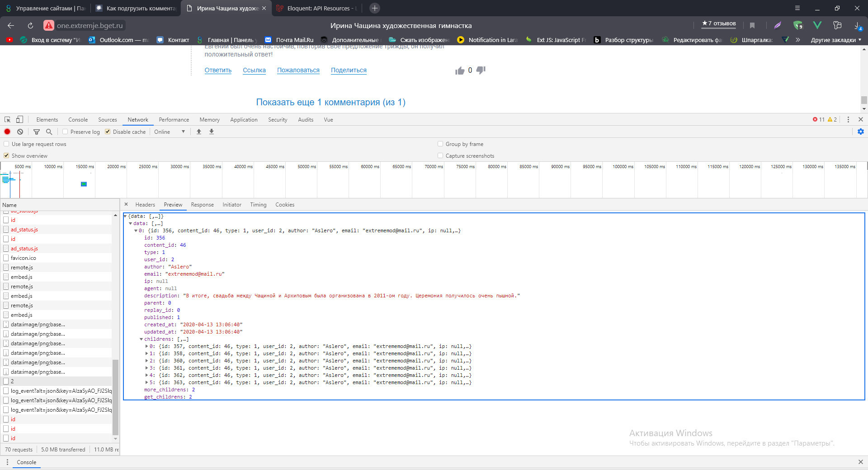
Task: Click the thumbs up like icon
Action: coord(460,70)
